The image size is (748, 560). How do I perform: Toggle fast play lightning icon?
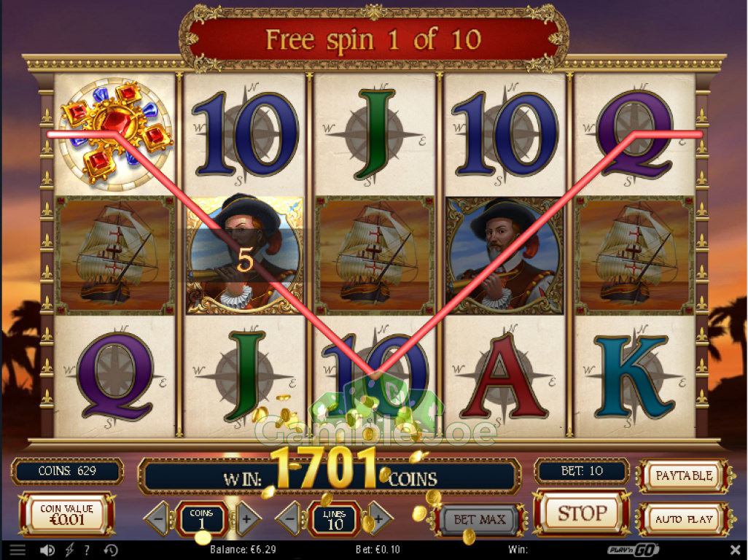70,550
